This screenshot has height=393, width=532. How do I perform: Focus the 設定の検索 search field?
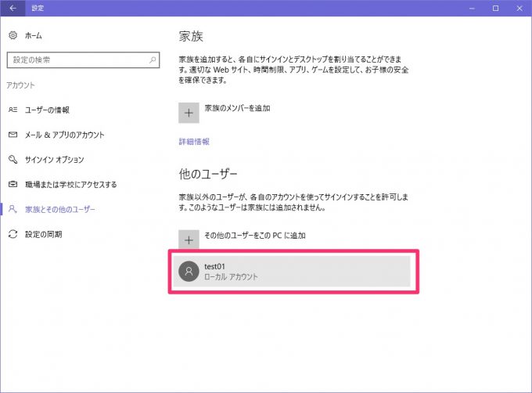coord(83,60)
